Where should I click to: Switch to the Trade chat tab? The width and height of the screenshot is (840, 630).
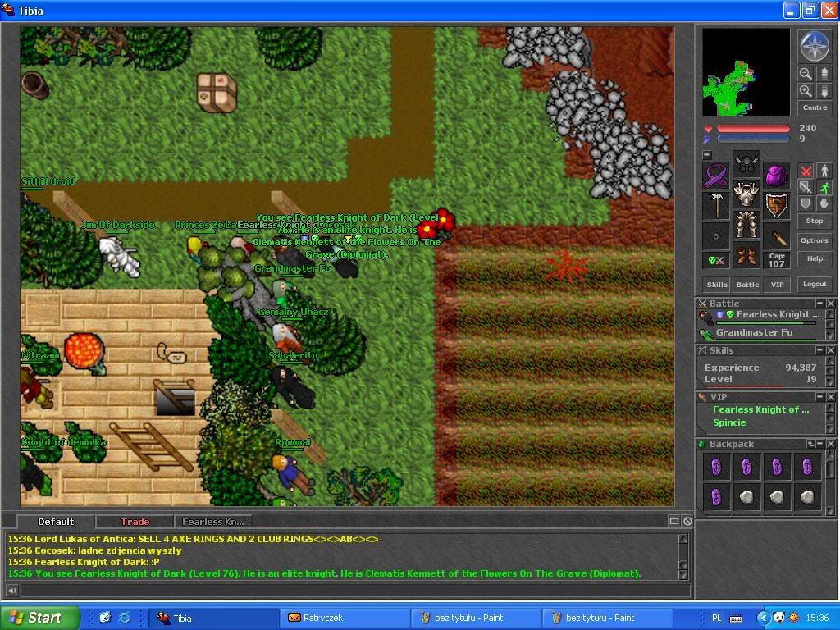tap(135, 521)
